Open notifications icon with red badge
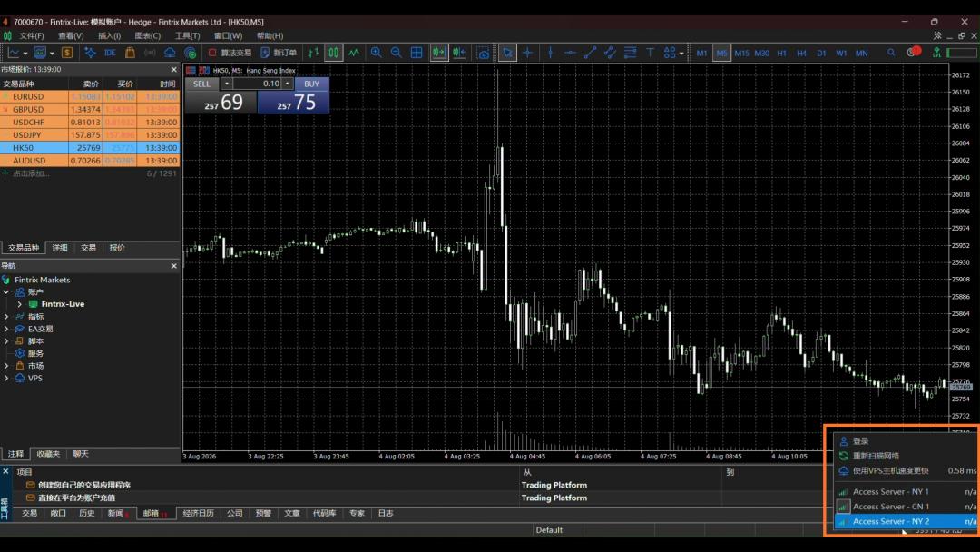Viewport: 980px width, 552px height. pyautogui.click(x=913, y=53)
